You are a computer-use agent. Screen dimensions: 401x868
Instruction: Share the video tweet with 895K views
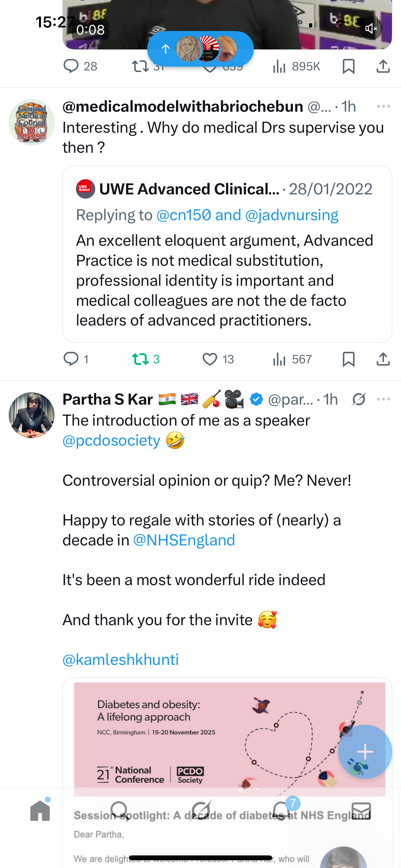383,67
